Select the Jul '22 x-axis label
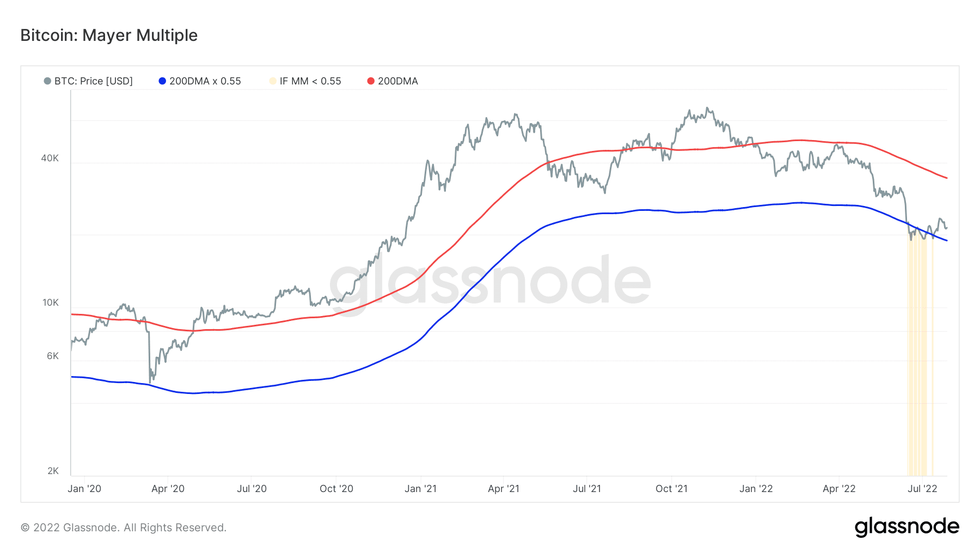 pos(922,489)
